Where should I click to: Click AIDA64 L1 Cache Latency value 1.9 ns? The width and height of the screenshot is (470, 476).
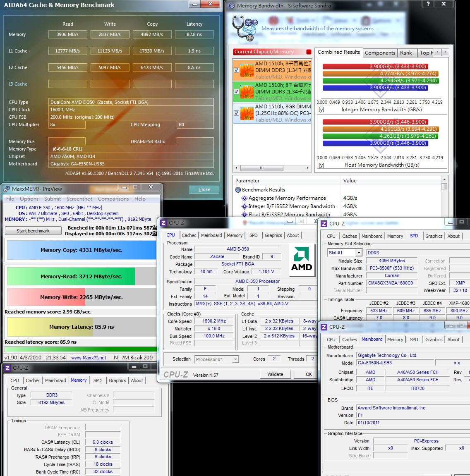(194, 51)
